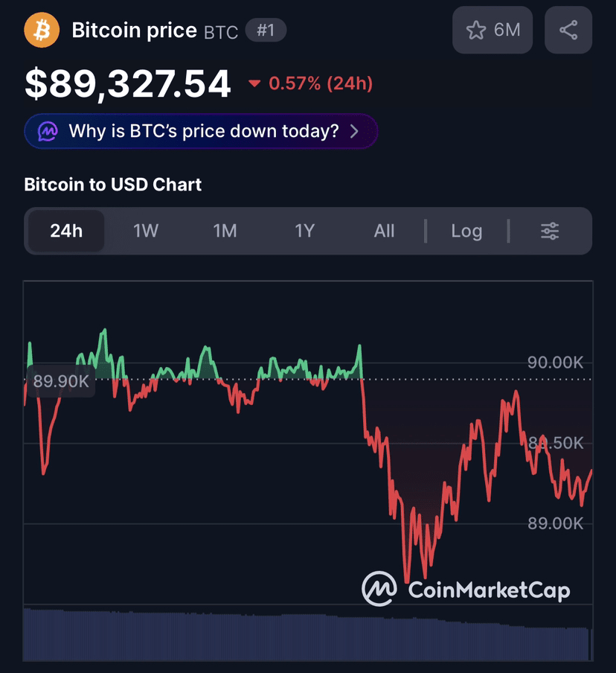Select the 24h timeframe tab
Image resolution: width=616 pixels, height=673 pixels.
[66, 231]
